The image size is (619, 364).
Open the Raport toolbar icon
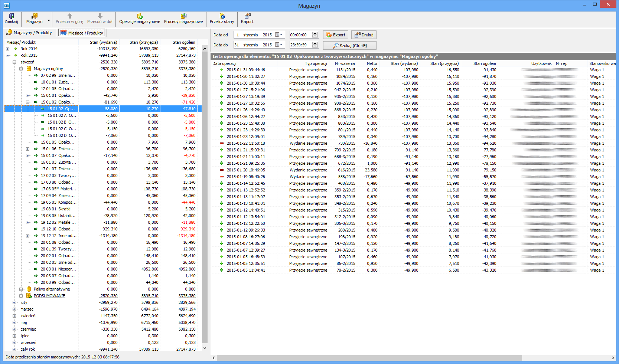coord(247,18)
